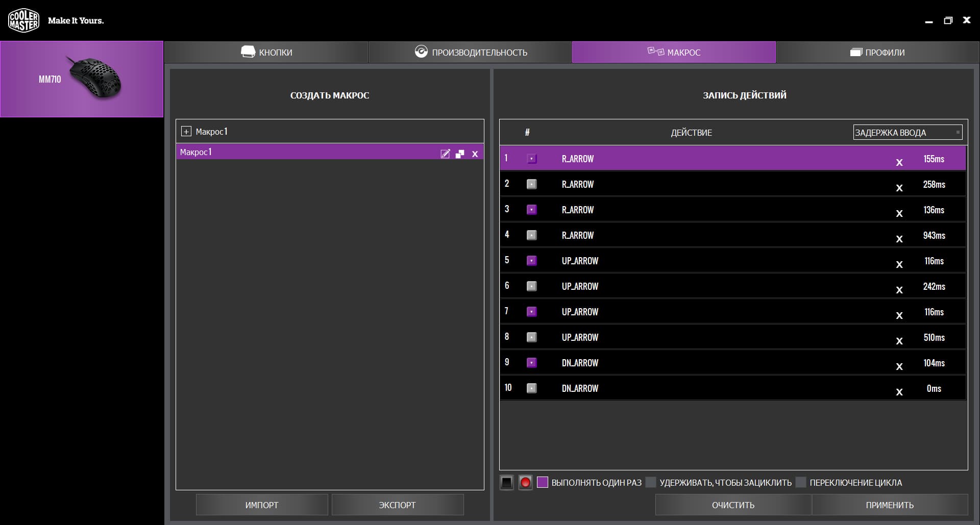Apply the macro with ПРИМЕНИТЬ

point(890,505)
